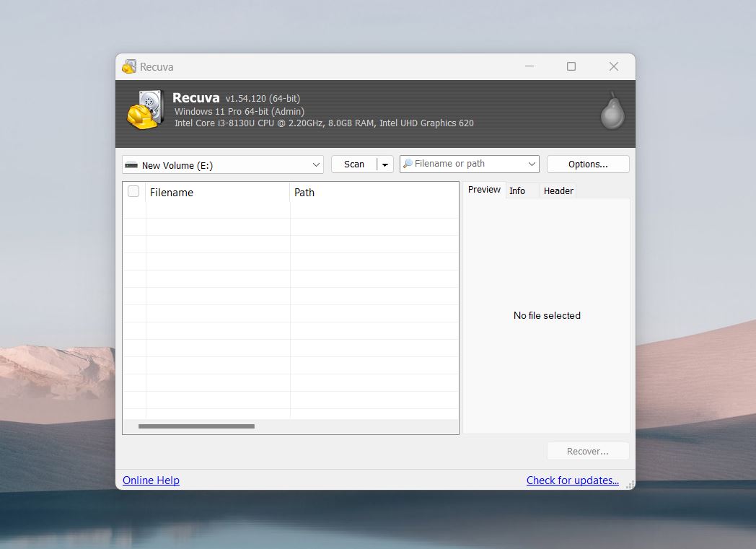Click the 'Windows 11 Pro 64-bit (Admin)' text
This screenshot has width=756, height=549.
pos(239,111)
